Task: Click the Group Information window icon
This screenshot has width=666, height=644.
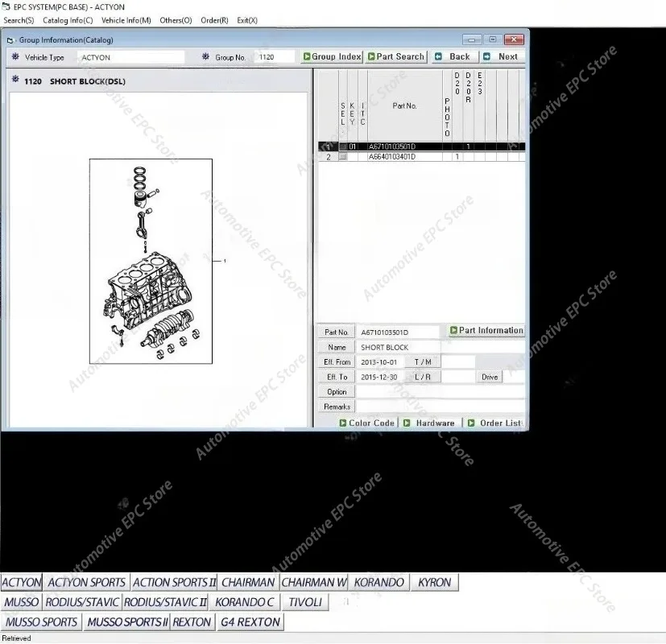Action: pyautogui.click(x=10, y=40)
